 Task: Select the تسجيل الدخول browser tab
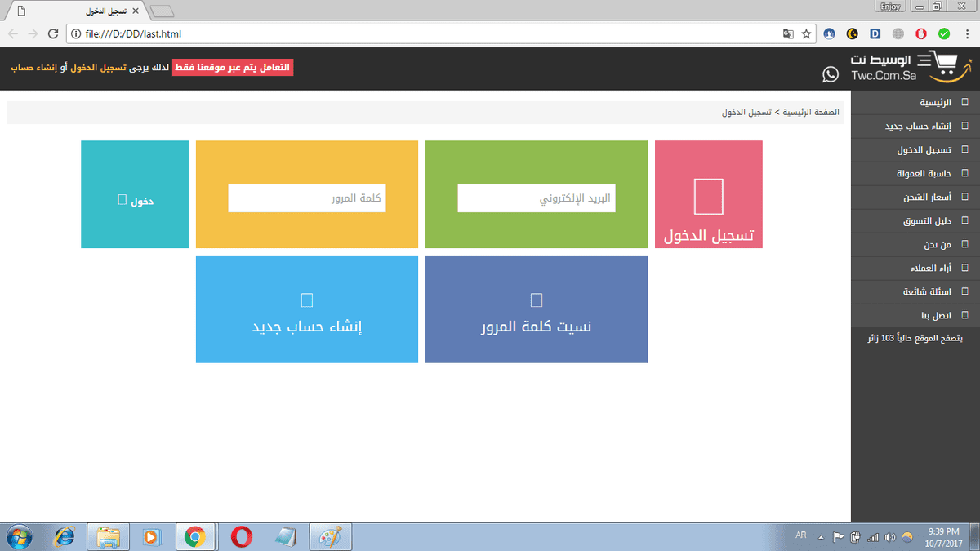click(x=76, y=11)
